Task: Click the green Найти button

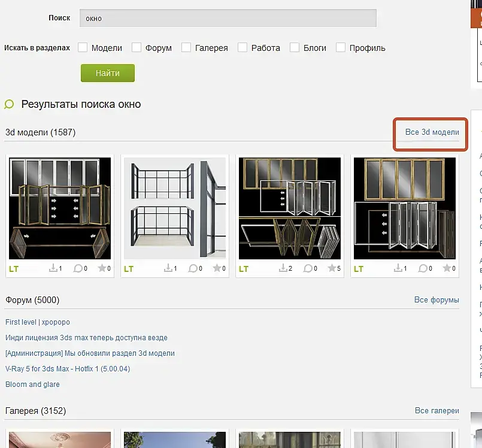Action: (108, 73)
